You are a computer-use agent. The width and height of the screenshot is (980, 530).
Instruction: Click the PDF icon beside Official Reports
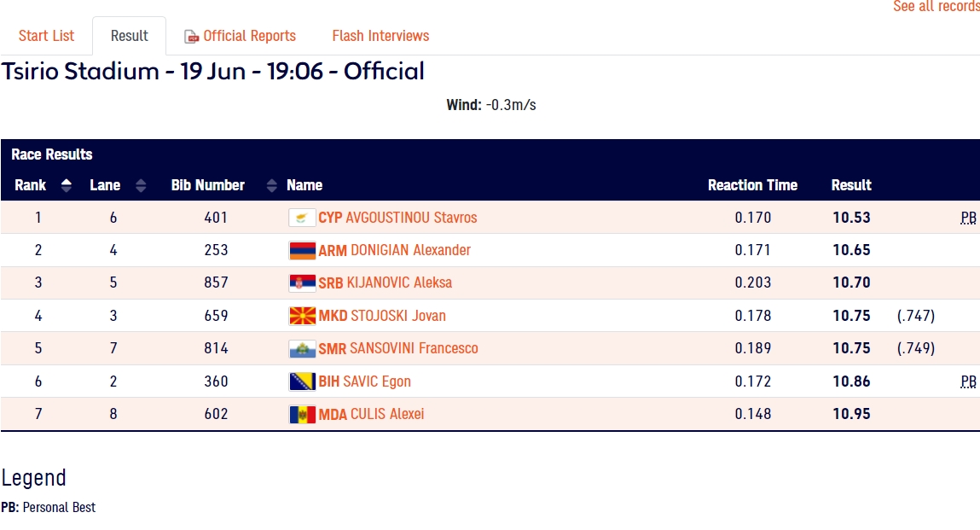click(x=192, y=37)
